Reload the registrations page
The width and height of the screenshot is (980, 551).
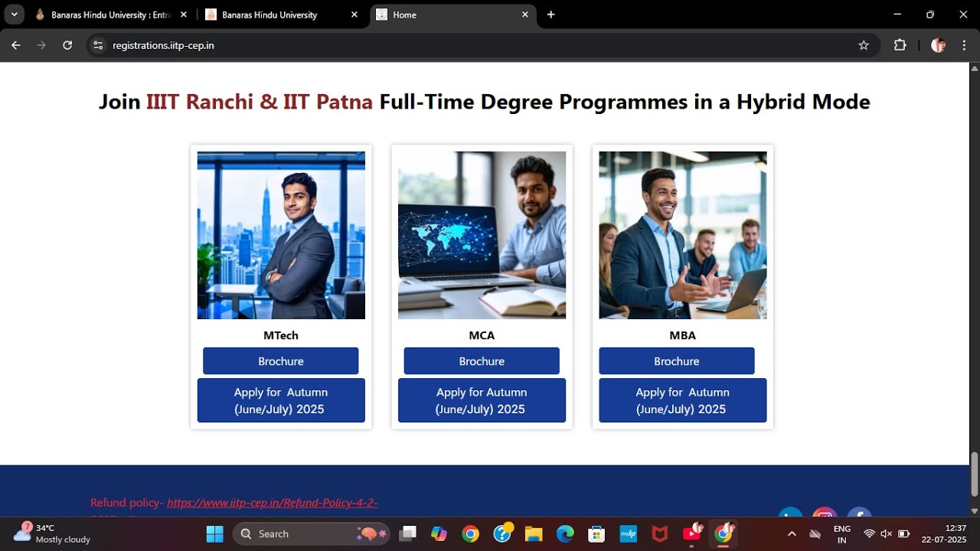(x=67, y=45)
